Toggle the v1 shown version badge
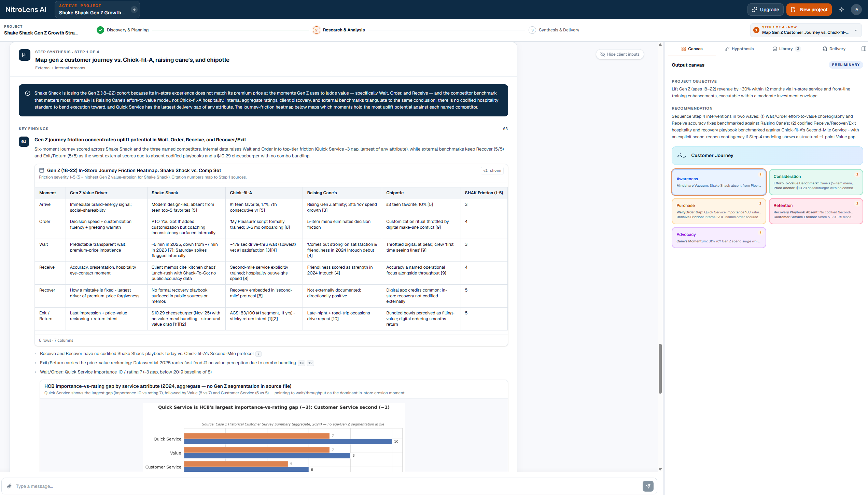Image resolution: width=868 pixels, height=495 pixels. (x=492, y=171)
